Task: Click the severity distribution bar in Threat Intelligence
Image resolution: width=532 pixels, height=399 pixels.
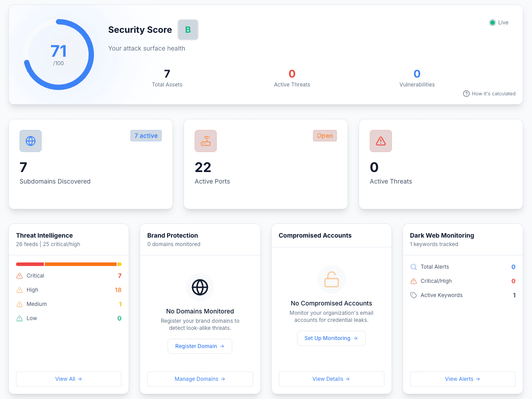Action: [69, 264]
